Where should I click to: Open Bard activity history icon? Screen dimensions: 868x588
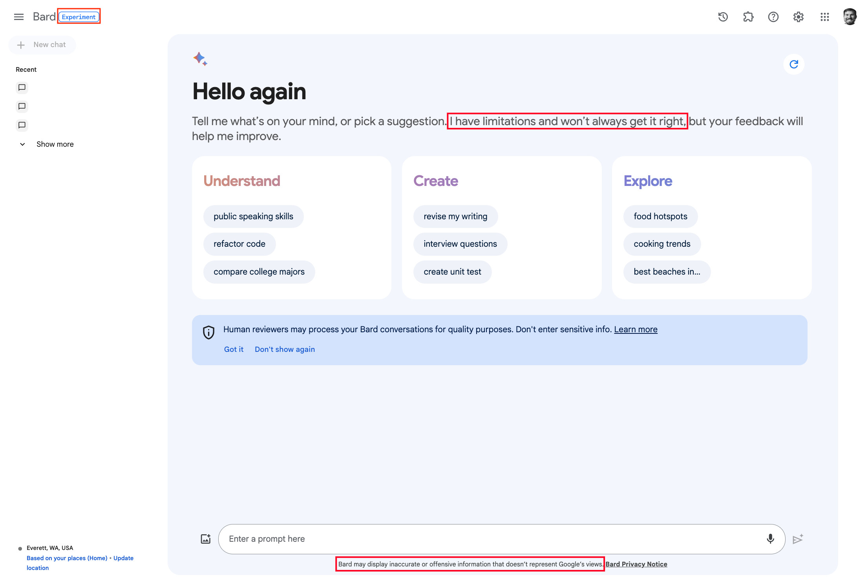723,17
